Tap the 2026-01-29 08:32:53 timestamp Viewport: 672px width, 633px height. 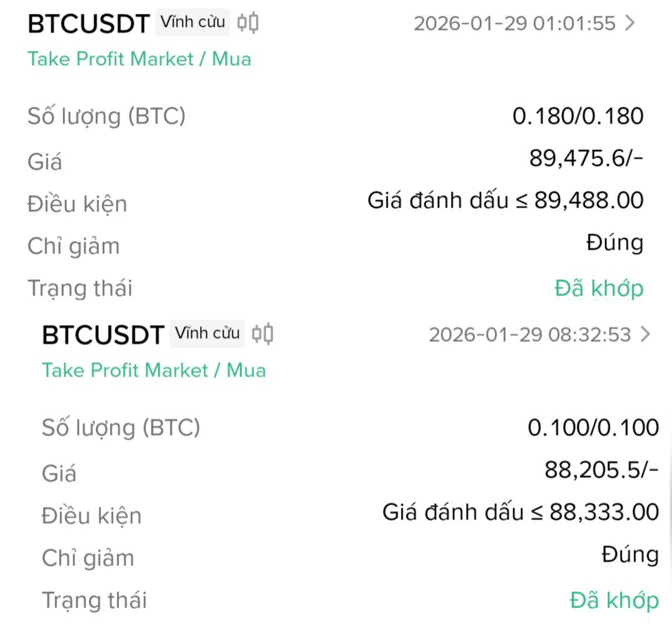(x=529, y=335)
